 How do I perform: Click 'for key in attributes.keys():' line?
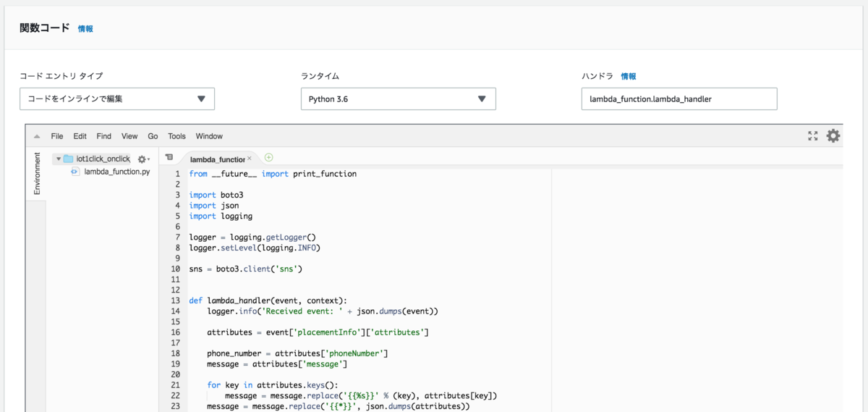click(273, 385)
